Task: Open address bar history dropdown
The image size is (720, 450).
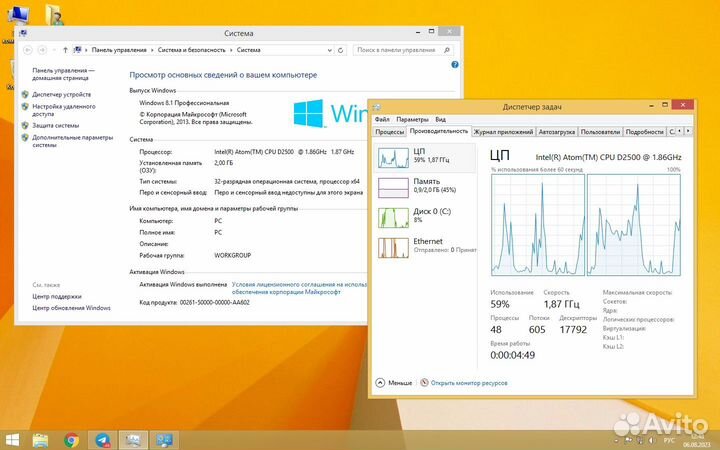Action: [329, 50]
